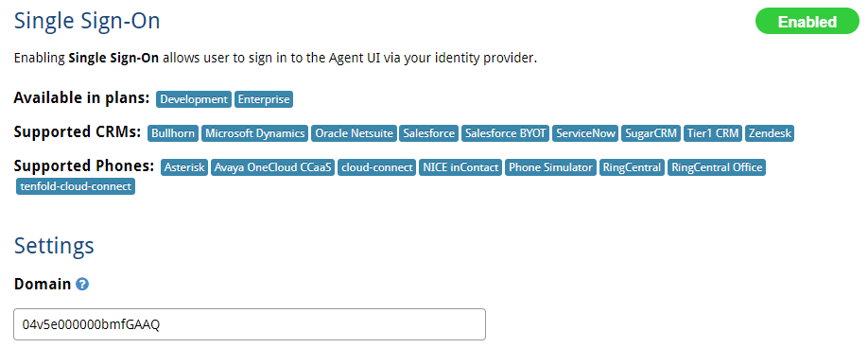Click the NICE inContact tag
Screen dimensions: 868x348
[x=461, y=167]
